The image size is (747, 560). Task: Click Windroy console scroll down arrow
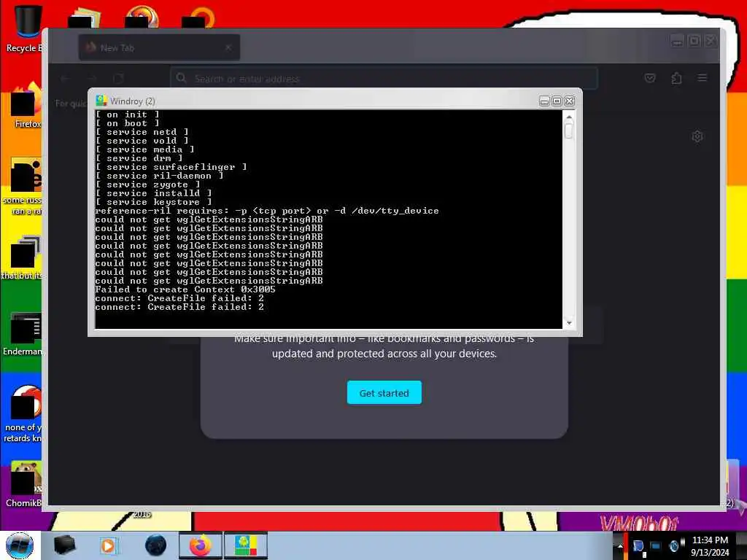[569, 323]
